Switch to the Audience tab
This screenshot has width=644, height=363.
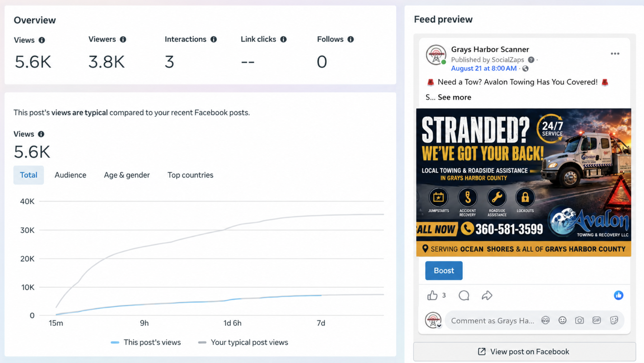(70, 175)
